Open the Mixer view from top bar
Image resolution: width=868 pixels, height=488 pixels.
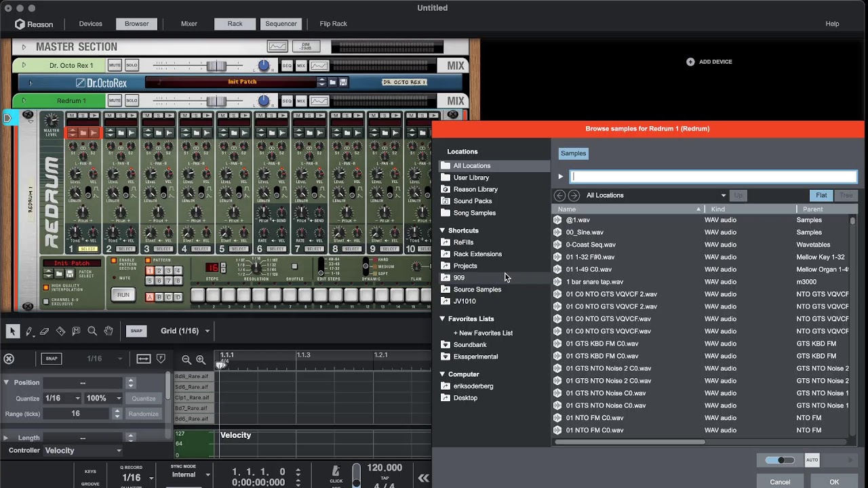[x=189, y=24]
